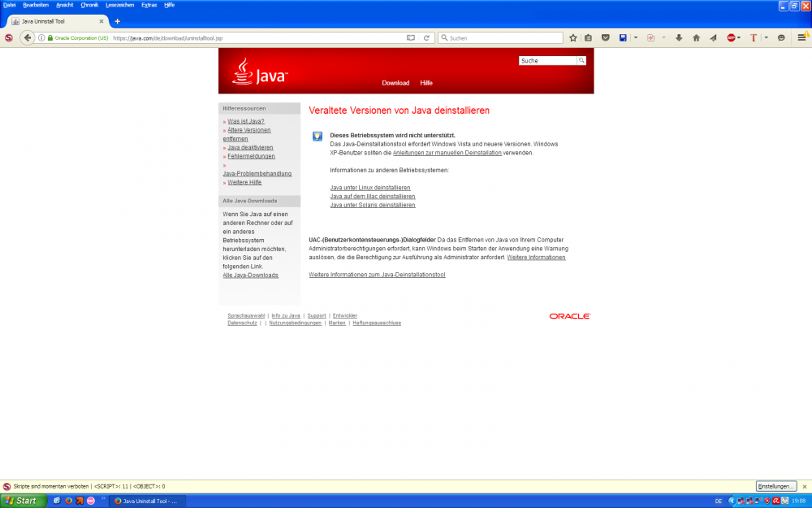The image size is (812, 508).
Task: Expand hidden tray icons with blue chevron
Action: [732, 501]
